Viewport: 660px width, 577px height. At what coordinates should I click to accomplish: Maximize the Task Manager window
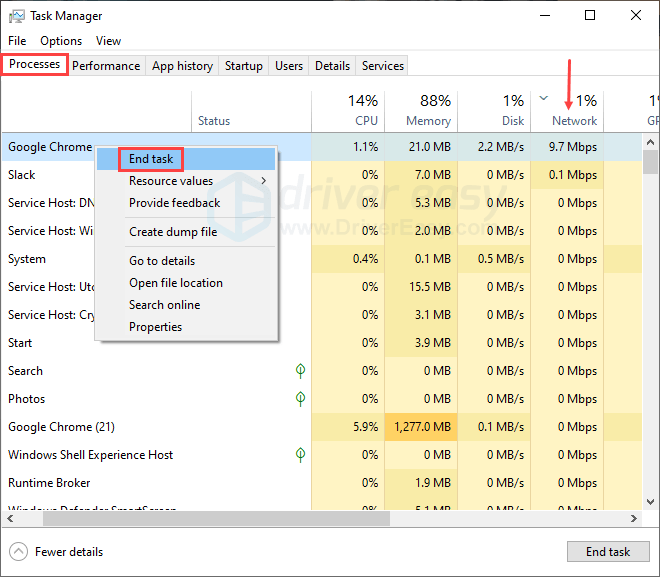pyautogui.click(x=590, y=16)
